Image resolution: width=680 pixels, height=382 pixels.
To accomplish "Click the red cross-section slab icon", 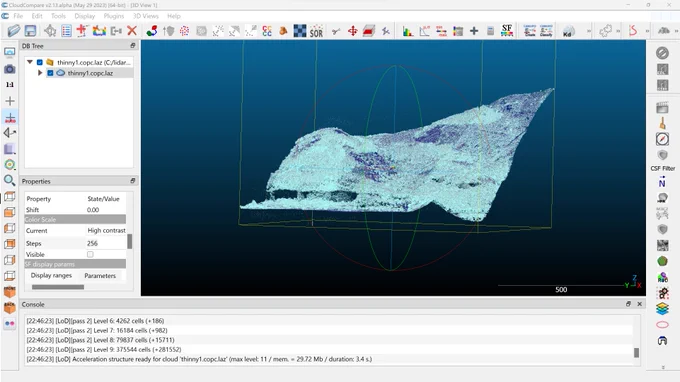I will coord(369,31).
